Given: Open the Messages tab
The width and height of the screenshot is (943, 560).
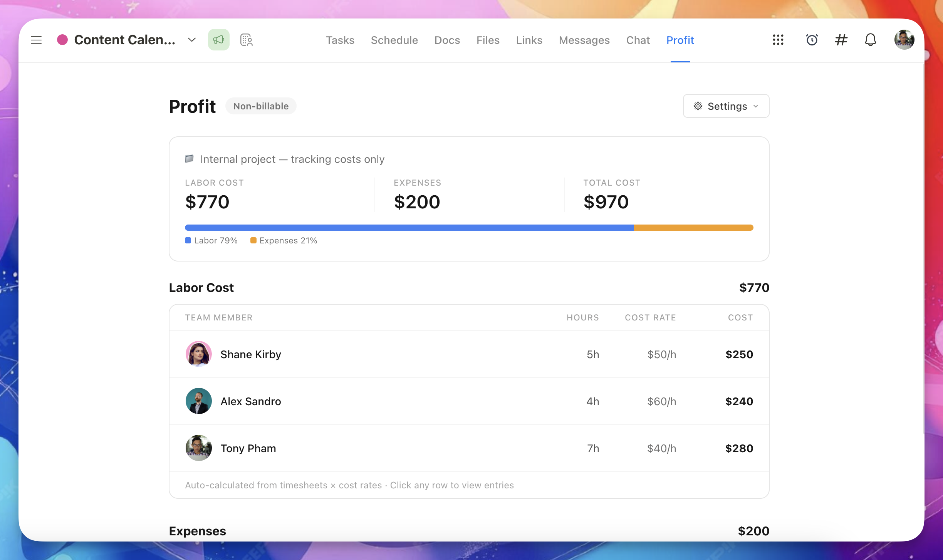Looking at the screenshot, I should click(584, 40).
